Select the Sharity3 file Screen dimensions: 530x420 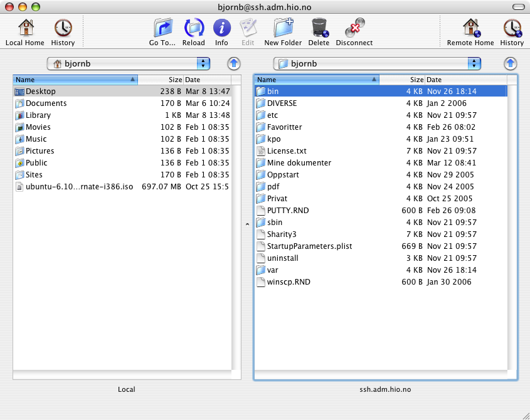click(x=381, y=234)
